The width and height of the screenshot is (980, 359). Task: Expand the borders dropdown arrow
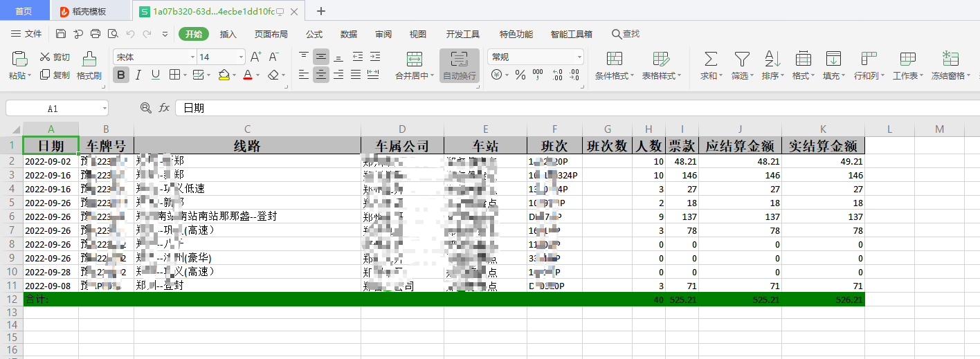click(x=185, y=75)
